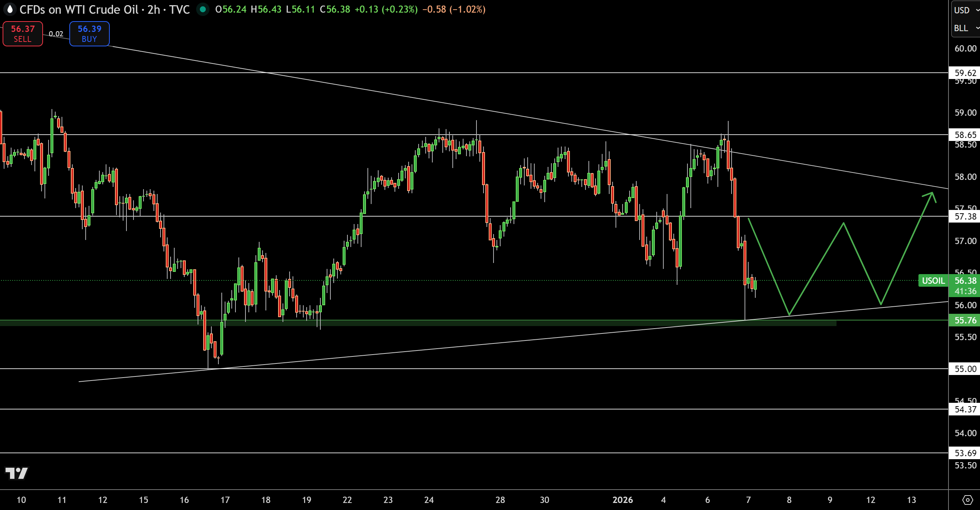Click the H56.43 high value in the legend
Viewport: 980px width, 510px height.
[267, 10]
